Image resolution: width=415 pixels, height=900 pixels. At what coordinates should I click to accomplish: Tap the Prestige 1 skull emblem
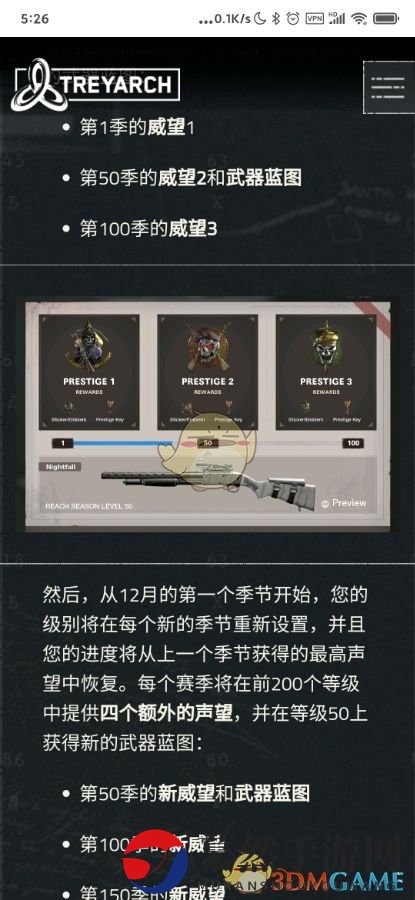[x=88, y=346]
